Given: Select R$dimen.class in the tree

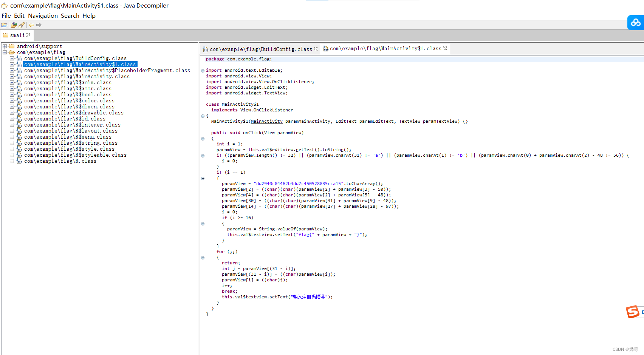Looking at the screenshot, I should click(69, 106).
